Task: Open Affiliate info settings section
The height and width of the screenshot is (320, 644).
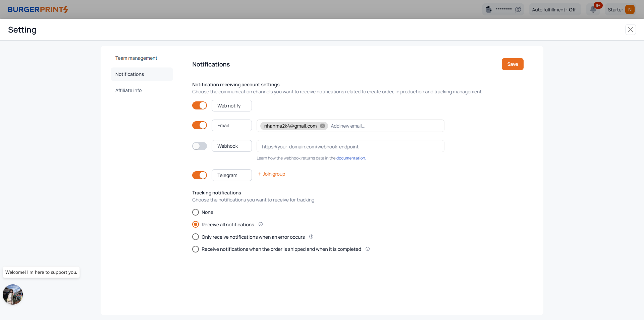Action: click(128, 90)
